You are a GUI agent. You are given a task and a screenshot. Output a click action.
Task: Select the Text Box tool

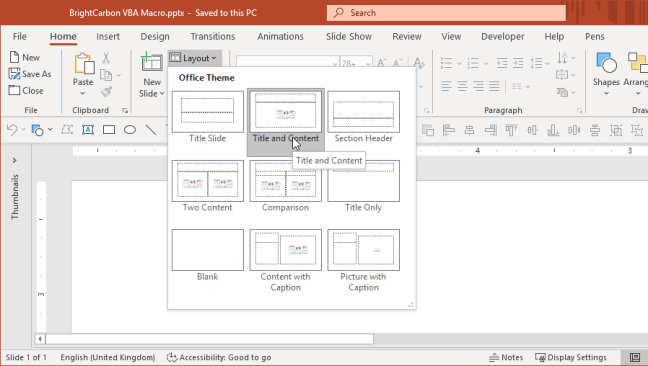(88, 130)
